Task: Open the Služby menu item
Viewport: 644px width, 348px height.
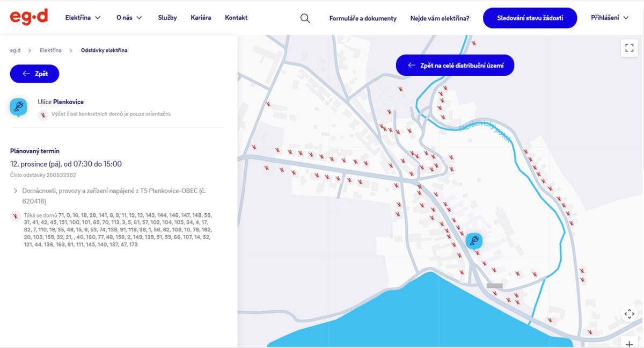Action: click(167, 18)
